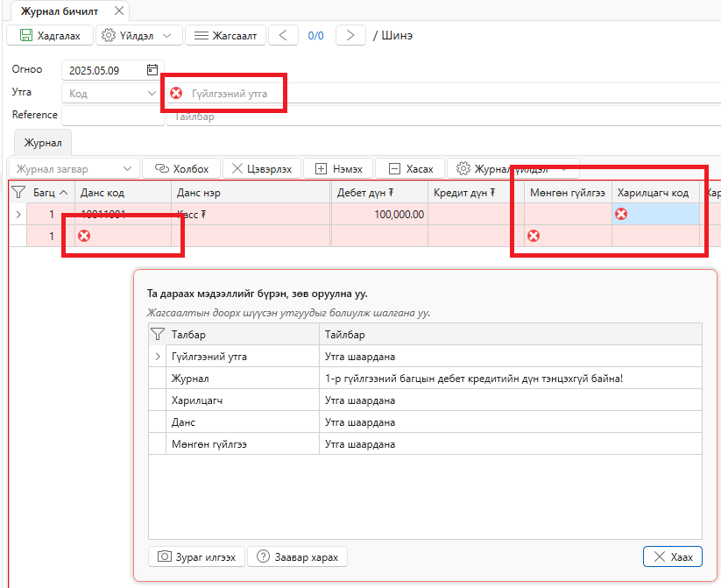Click the Зураг илгээх send screenshot button
The image size is (721, 588).
pos(197,556)
